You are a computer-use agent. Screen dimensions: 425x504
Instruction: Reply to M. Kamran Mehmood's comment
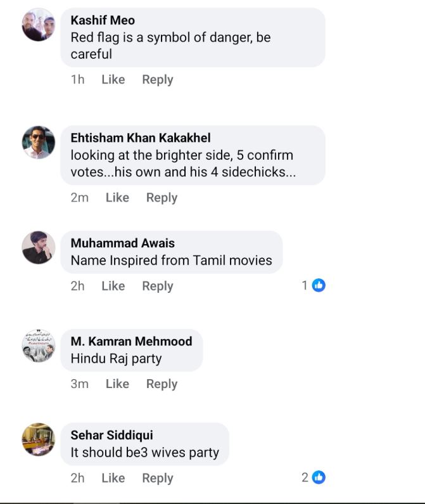(162, 384)
